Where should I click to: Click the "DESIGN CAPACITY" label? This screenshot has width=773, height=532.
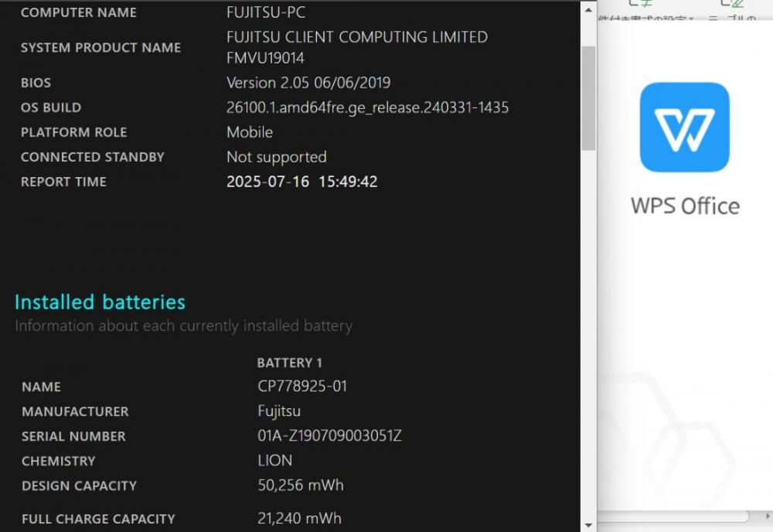point(80,486)
